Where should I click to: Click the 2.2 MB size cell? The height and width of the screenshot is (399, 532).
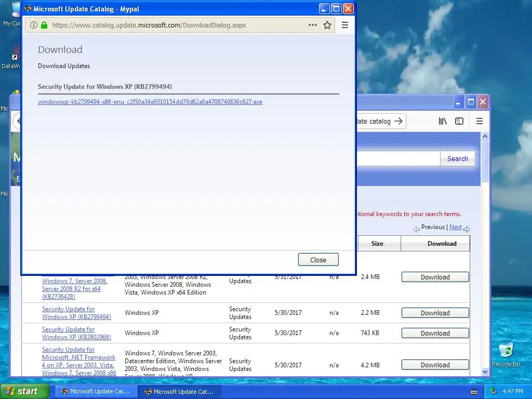(370, 313)
